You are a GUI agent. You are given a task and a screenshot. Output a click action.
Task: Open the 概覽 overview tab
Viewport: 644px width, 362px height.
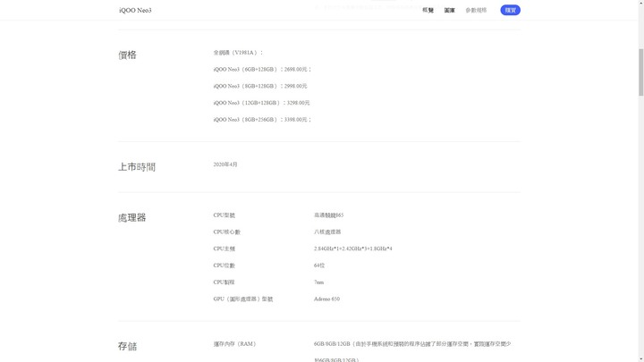[x=428, y=10]
